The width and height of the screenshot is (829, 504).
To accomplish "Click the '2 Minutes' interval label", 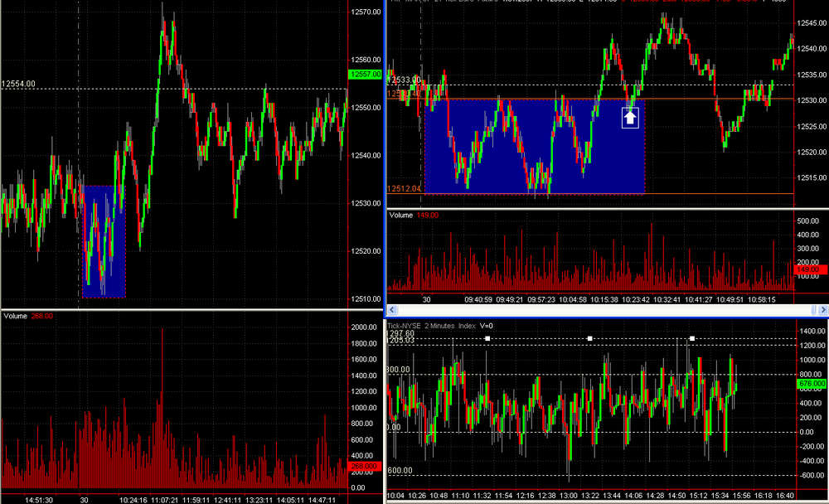I will click(x=439, y=326).
